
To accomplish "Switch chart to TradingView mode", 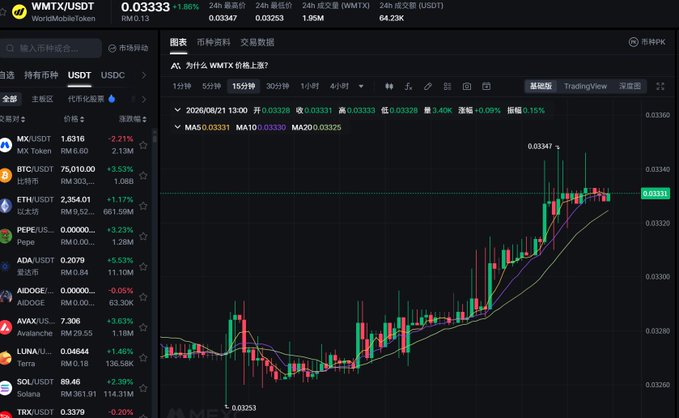I will click(x=585, y=86).
